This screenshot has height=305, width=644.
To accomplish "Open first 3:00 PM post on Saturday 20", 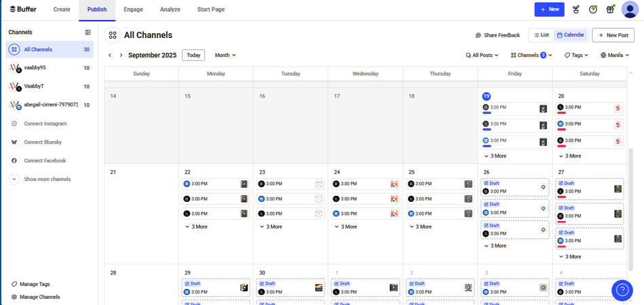I will (x=590, y=108).
